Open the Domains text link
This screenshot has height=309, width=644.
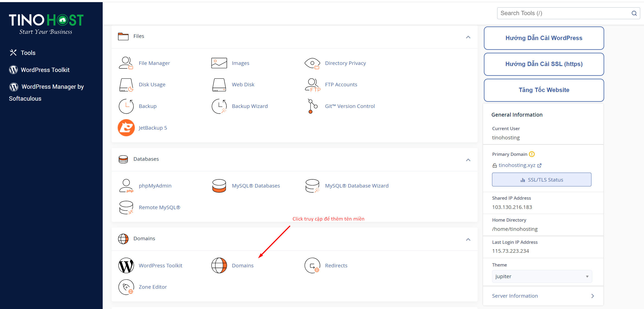243,265
